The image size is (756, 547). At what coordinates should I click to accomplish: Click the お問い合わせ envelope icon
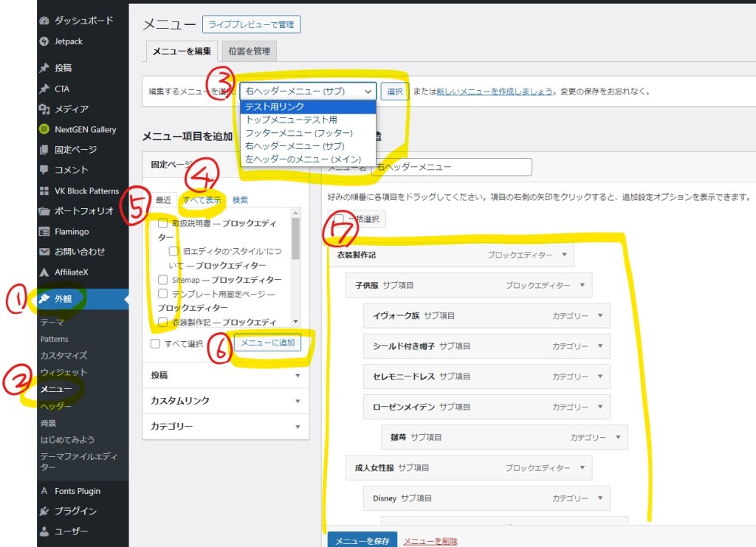coord(44,251)
